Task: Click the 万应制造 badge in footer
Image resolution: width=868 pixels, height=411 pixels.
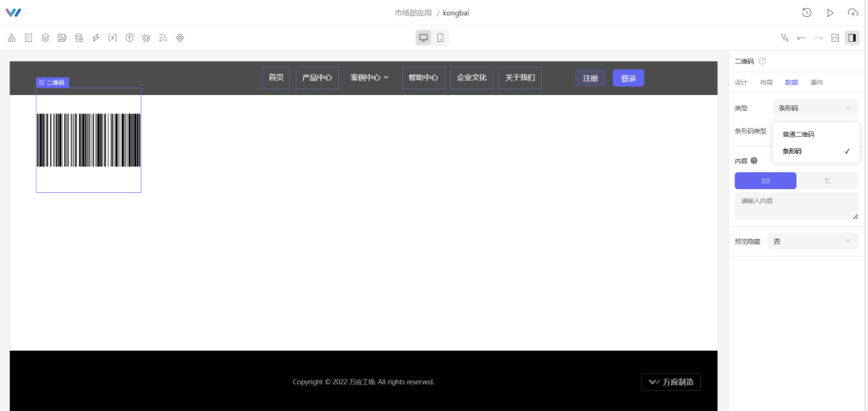Action: pos(671,382)
